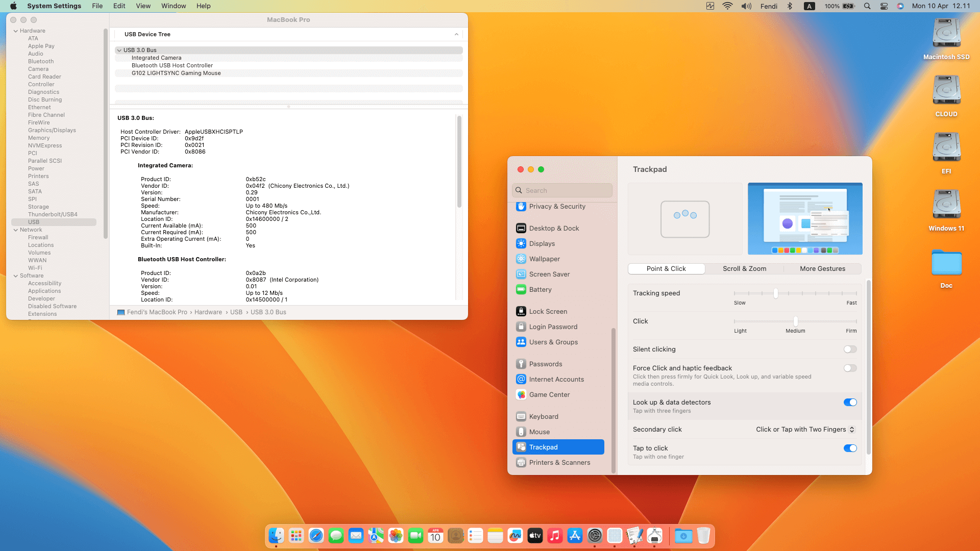Open the Messages app in Dock

click(x=336, y=536)
